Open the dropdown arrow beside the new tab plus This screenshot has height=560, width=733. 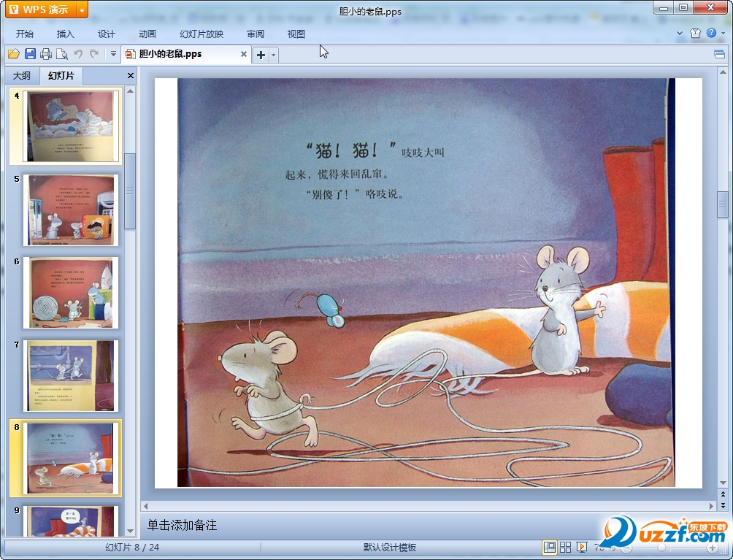[x=274, y=55]
